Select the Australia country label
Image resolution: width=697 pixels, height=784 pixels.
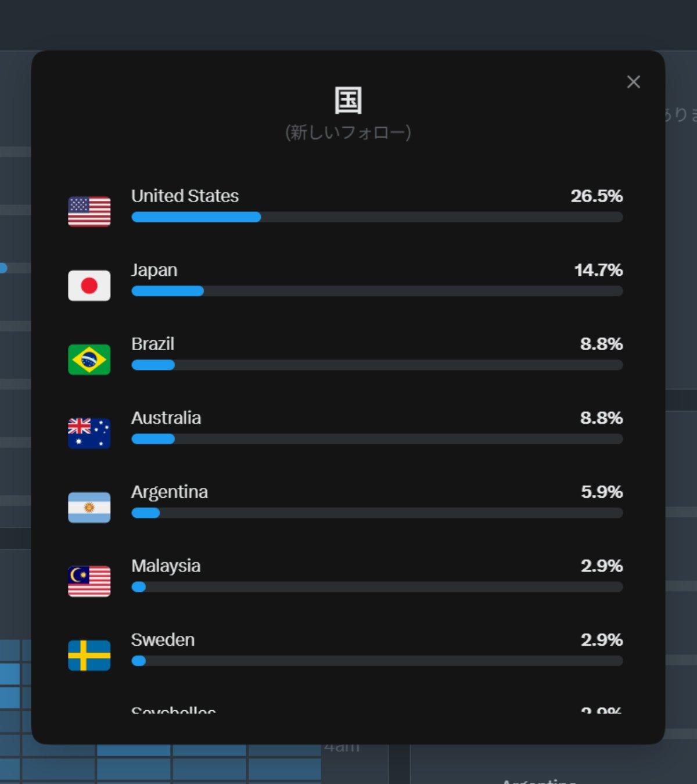[x=166, y=418]
